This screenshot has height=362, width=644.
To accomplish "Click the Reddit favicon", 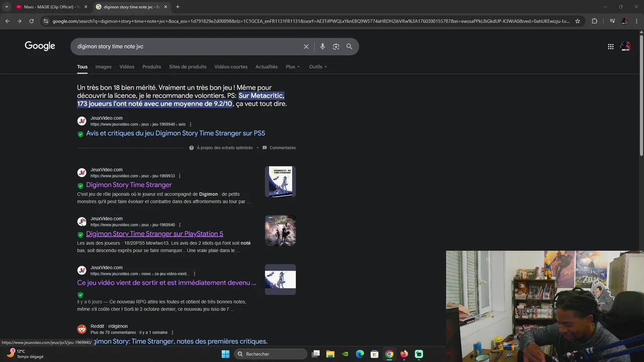I will 82,329.
